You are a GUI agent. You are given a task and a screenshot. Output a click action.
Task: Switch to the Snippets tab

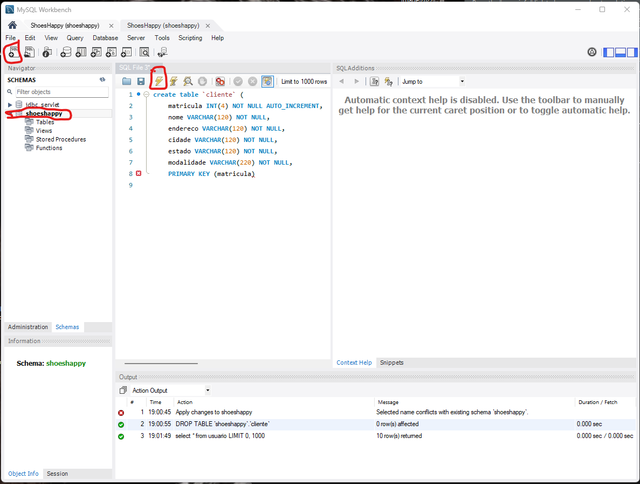(x=391, y=362)
